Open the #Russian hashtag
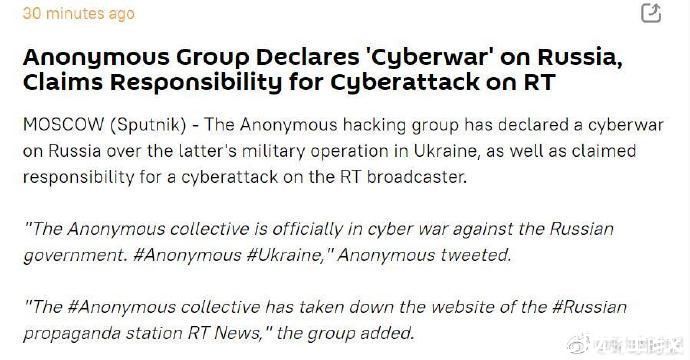Viewport: 690px width, 360px height. pyautogui.click(x=588, y=307)
